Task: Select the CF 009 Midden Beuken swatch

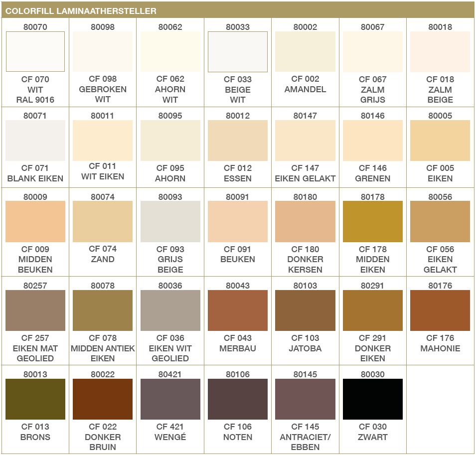Action: pyautogui.click(x=35, y=222)
